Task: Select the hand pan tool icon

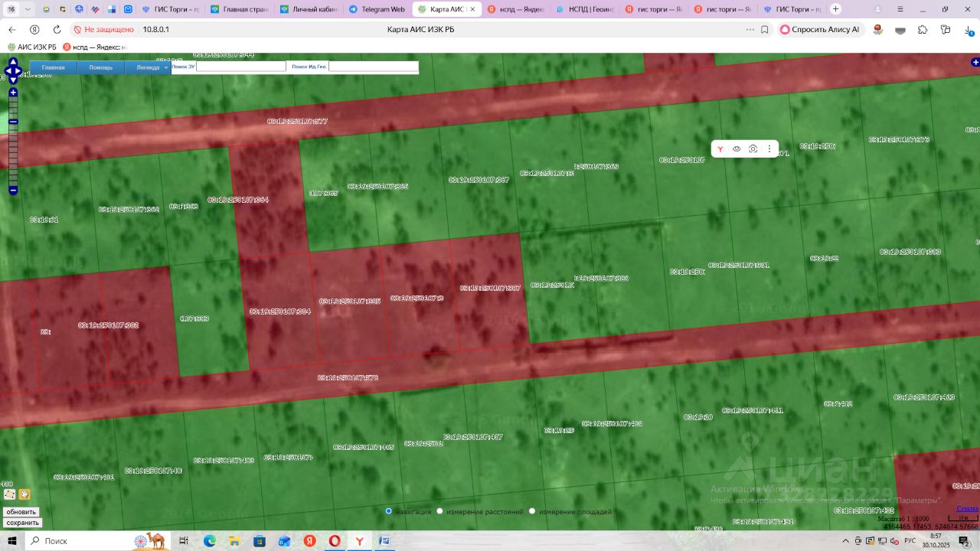Action: (24, 494)
